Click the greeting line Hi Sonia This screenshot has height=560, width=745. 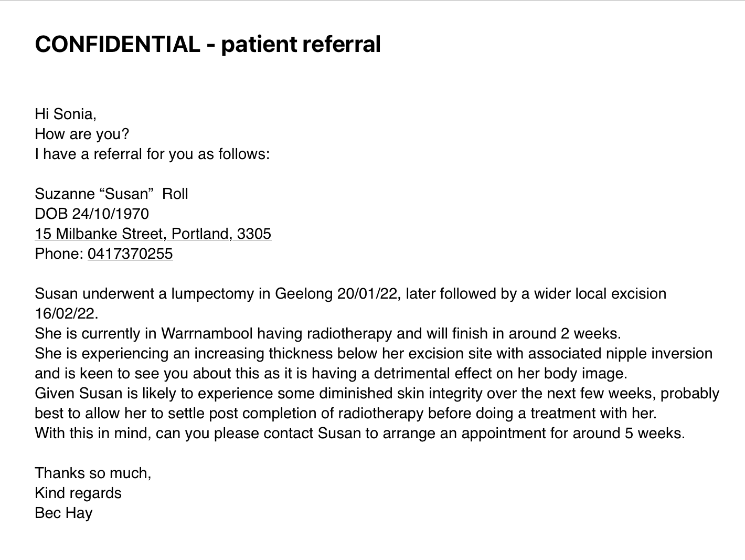point(66,114)
